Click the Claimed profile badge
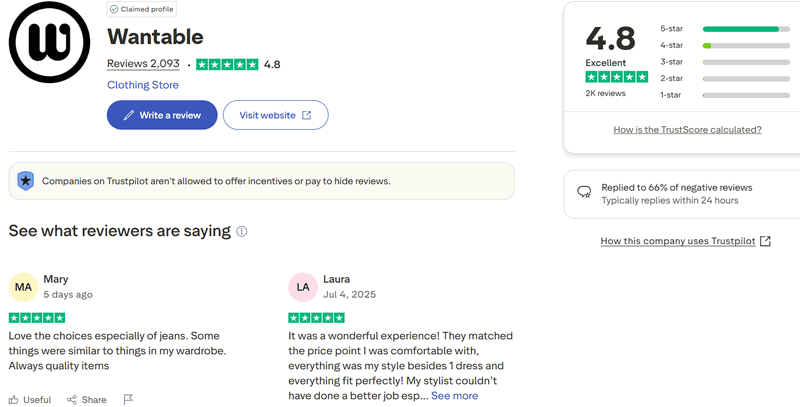 pos(141,9)
